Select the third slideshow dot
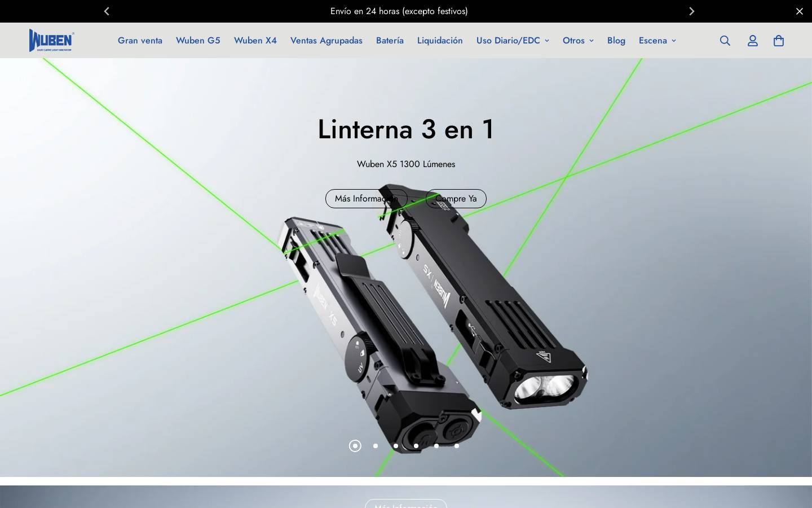Image resolution: width=812 pixels, height=508 pixels. (x=396, y=446)
